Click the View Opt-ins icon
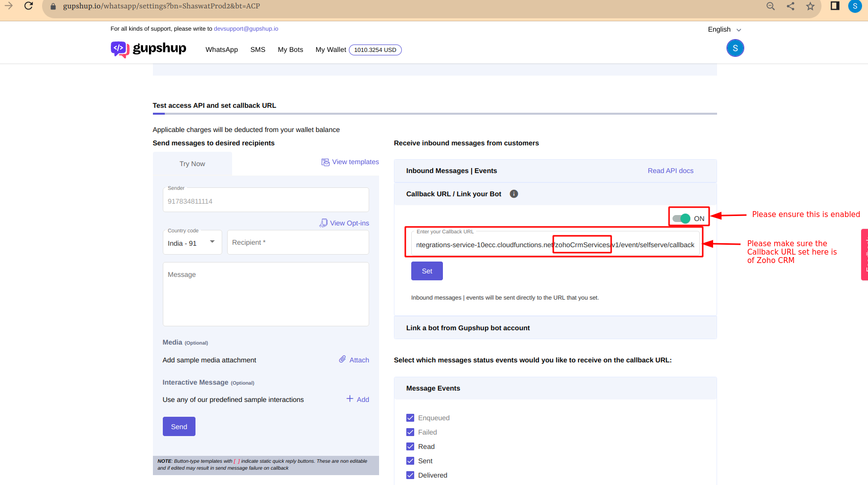Viewport: 868px width, 485px height. tap(323, 223)
